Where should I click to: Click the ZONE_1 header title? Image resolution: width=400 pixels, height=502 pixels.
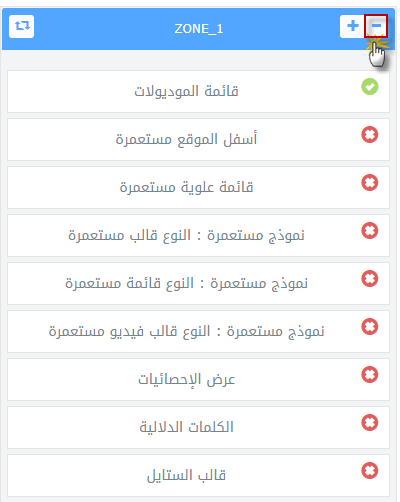coord(199,29)
